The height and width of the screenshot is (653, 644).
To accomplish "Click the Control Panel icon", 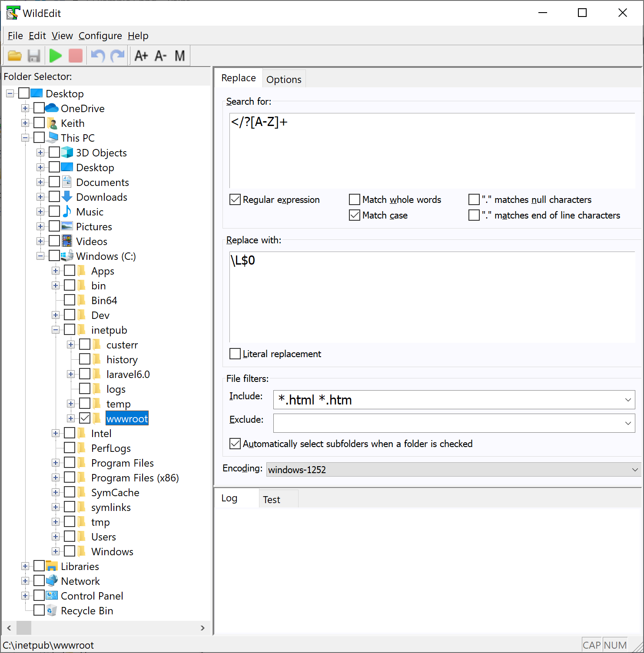I will tap(52, 595).
